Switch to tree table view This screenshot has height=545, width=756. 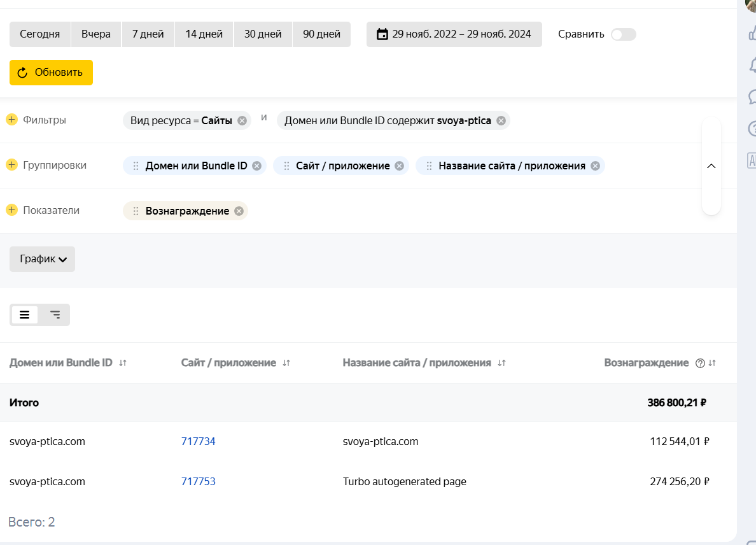(55, 315)
